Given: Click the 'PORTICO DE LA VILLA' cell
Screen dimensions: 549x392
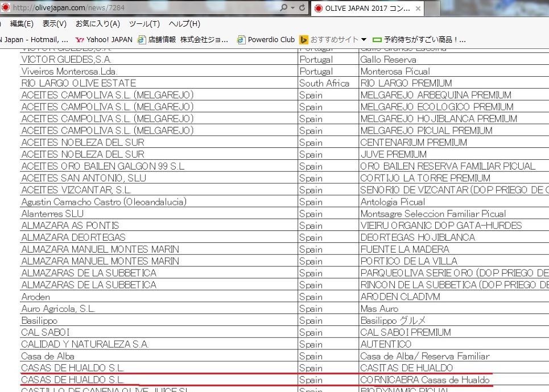Looking at the screenshot, I should pos(454,262).
